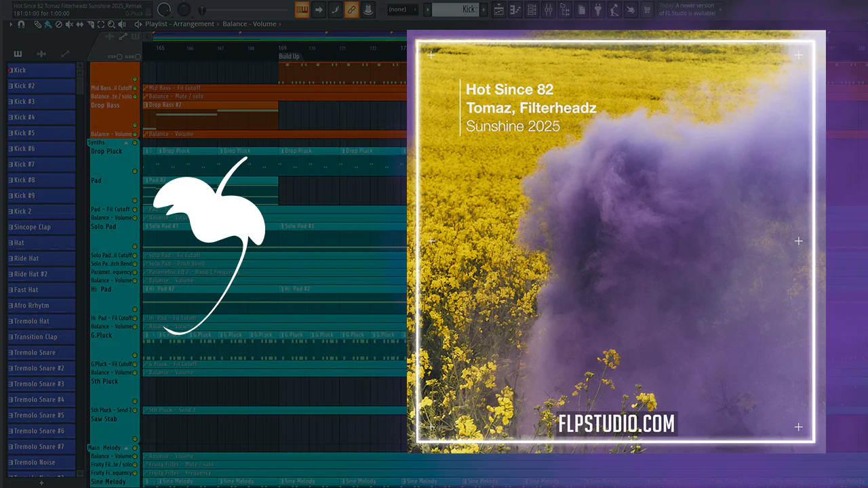Viewport: 868px width, 488px height.
Task: Add a new pattern at picker bottom
Action: click(x=41, y=483)
